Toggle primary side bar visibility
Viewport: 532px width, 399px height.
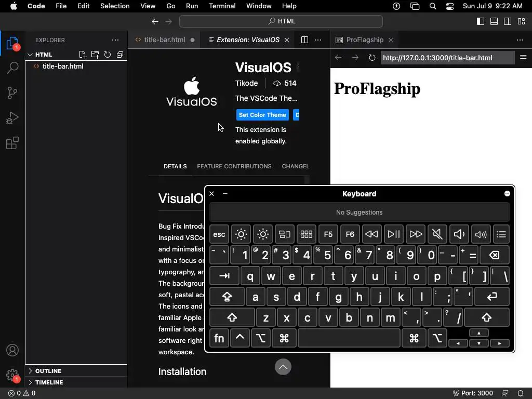(481, 21)
